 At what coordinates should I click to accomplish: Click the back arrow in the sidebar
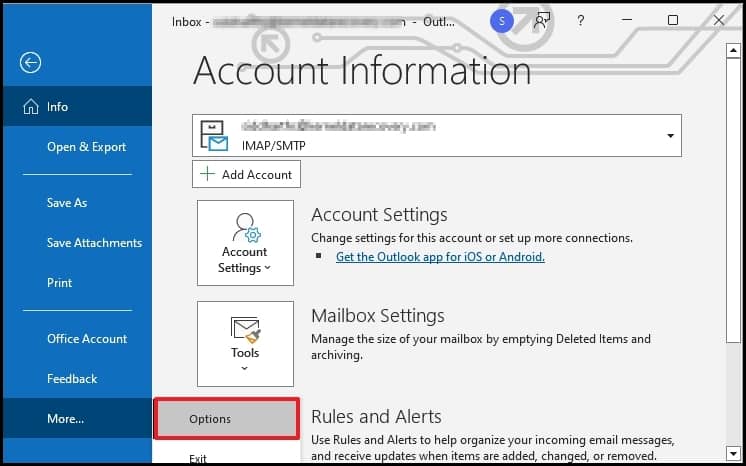pyautogui.click(x=30, y=62)
